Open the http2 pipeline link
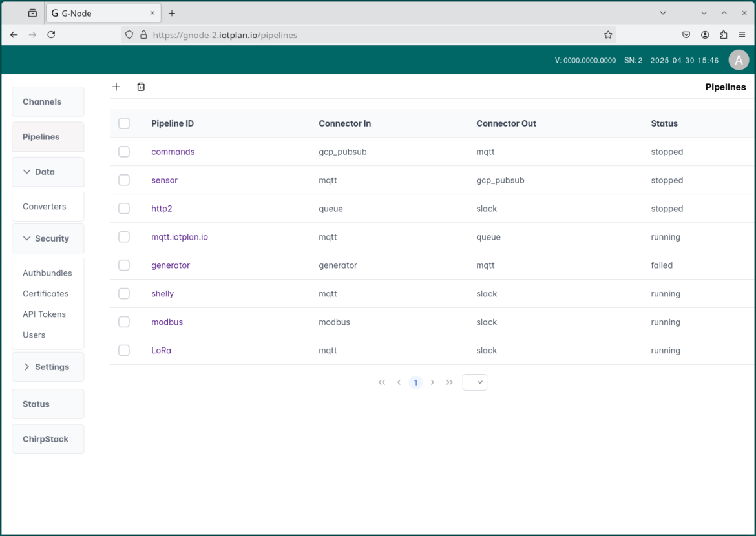Screen dimensions: 756x536 pyautogui.click(x=162, y=209)
